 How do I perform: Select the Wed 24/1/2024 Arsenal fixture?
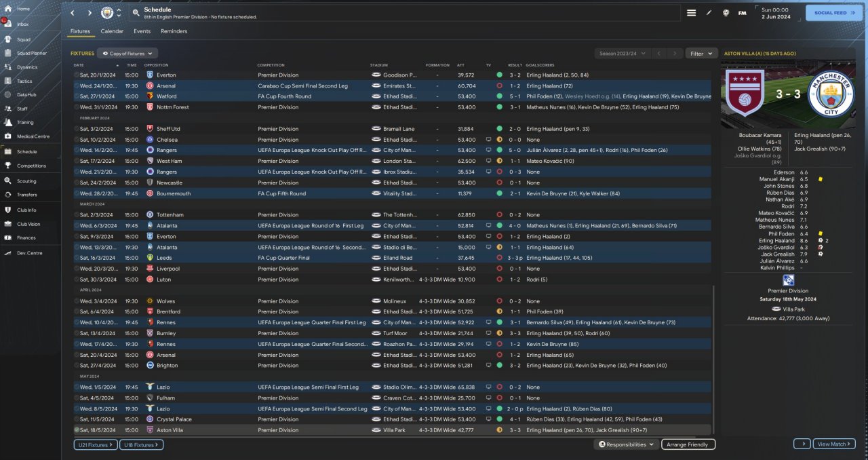coord(393,86)
